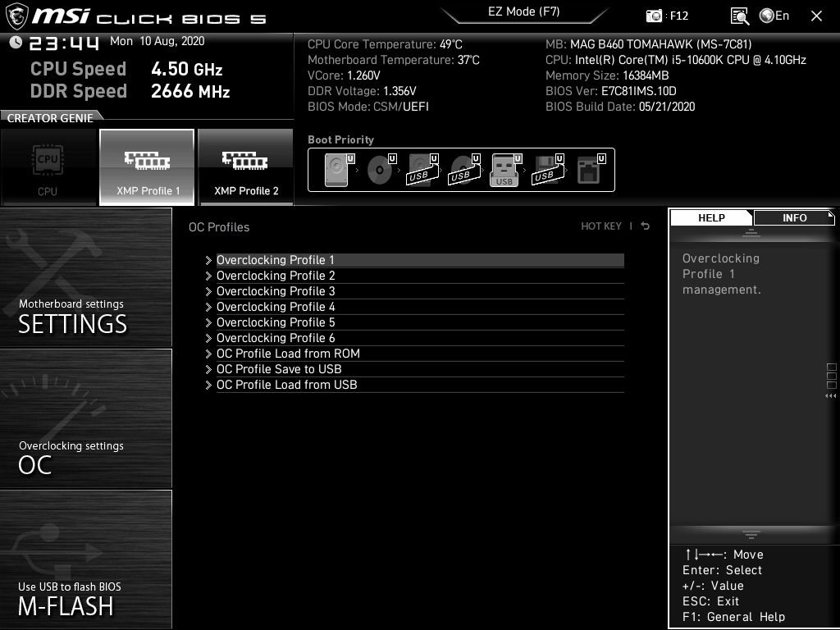Click the CPU Speed 4.50 GHz value
This screenshot has width=840, height=630.
coord(186,69)
